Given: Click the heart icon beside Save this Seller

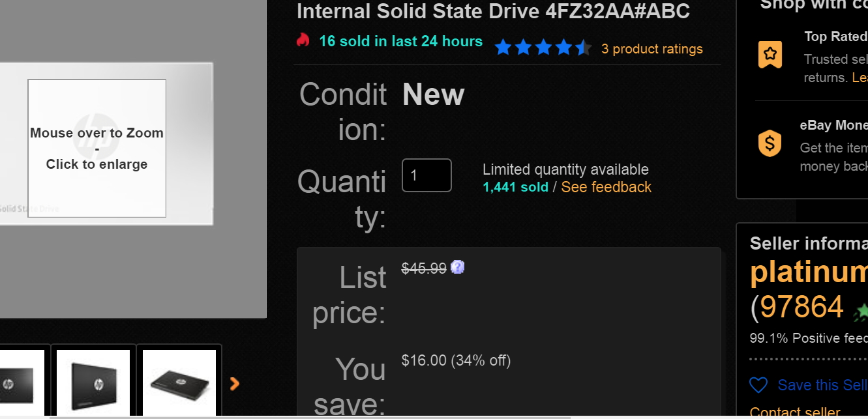Looking at the screenshot, I should click(x=758, y=385).
